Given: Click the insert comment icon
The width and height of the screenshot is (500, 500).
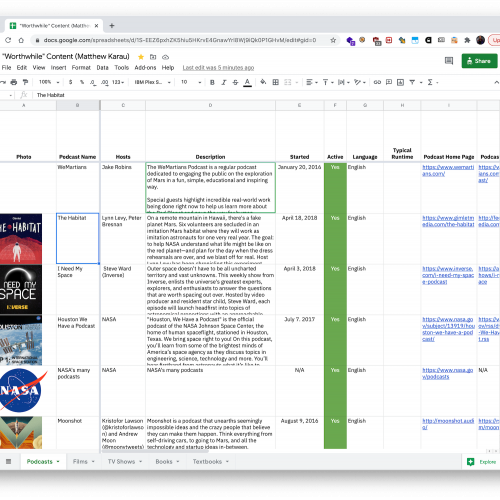Looking at the screenshot, I should pyautogui.click(x=389, y=82).
